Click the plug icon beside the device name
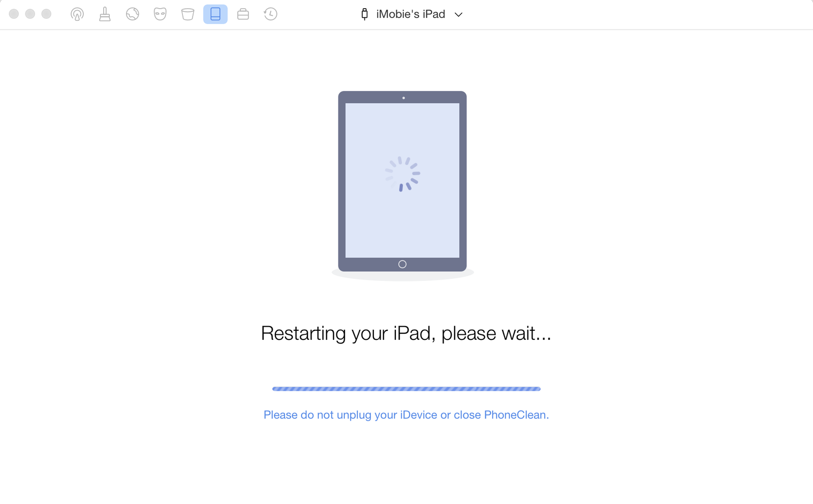The height and width of the screenshot is (504, 813). coord(364,14)
